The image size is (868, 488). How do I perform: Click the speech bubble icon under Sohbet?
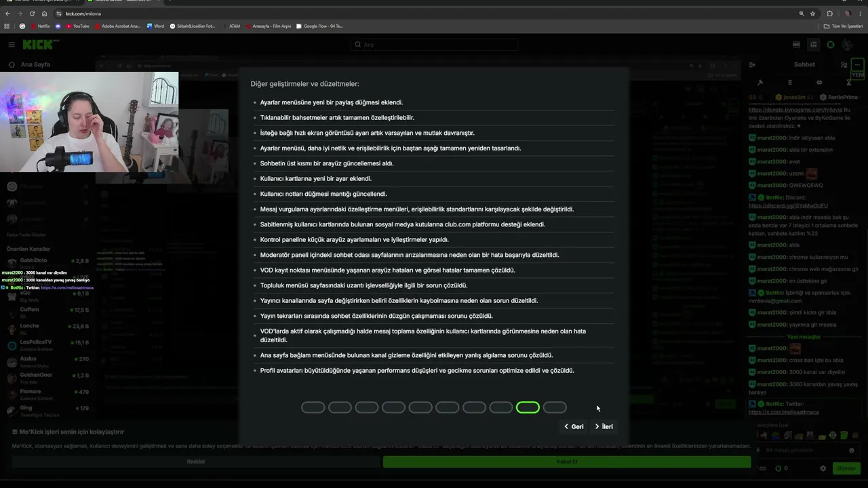pos(819,83)
